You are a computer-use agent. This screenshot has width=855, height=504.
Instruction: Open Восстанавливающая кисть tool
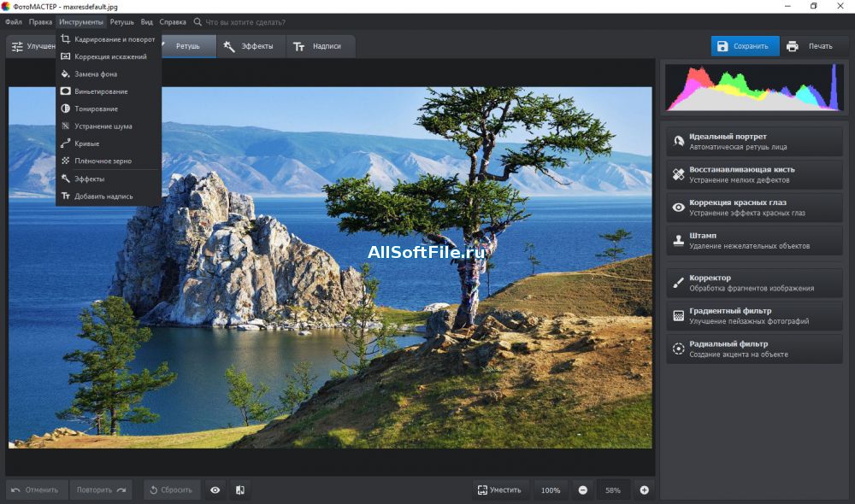click(x=754, y=174)
